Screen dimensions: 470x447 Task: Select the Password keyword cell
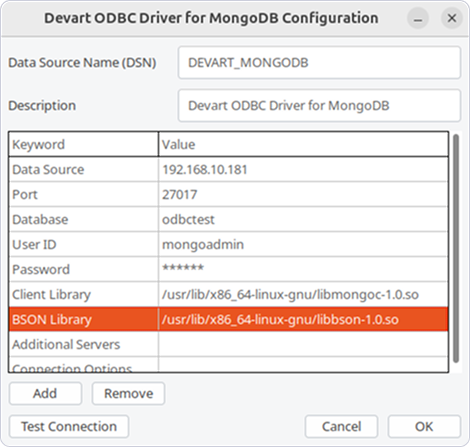[84, 270]
